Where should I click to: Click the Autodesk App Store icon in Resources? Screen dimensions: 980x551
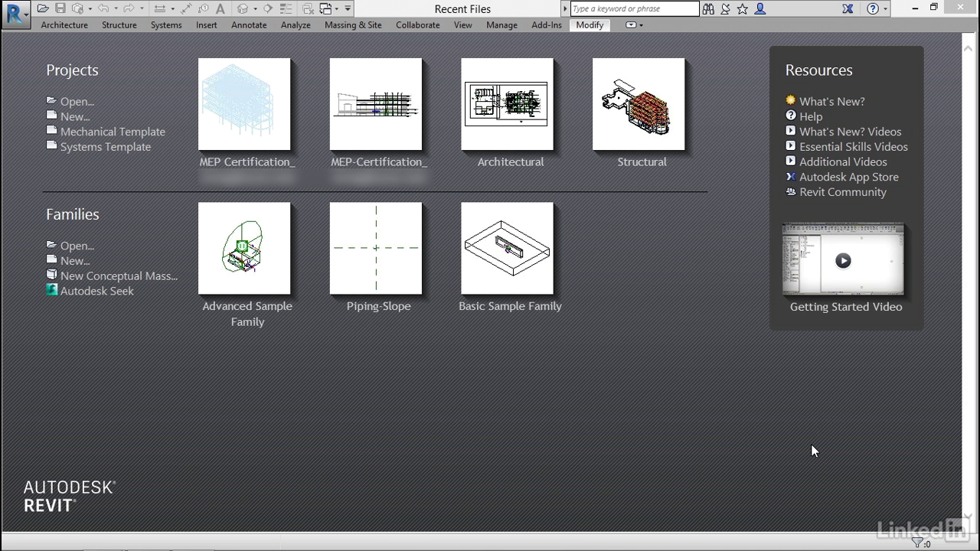[x=791, y=176]
